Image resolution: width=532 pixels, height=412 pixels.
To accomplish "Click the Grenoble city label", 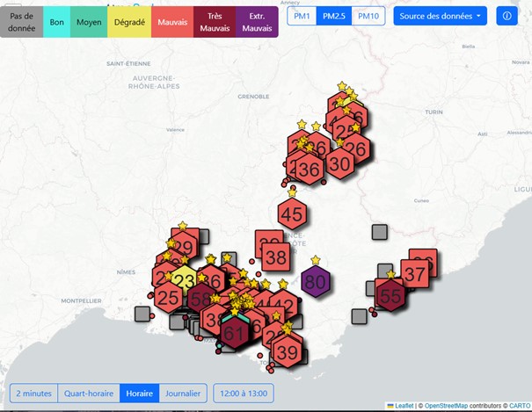I will coord(253,97).
